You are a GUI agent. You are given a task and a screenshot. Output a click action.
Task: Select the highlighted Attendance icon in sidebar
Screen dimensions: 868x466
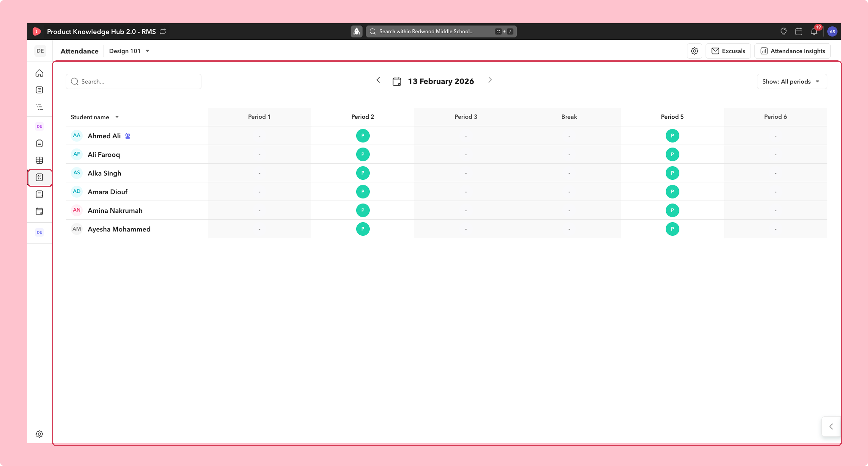(x=39, y=178)
